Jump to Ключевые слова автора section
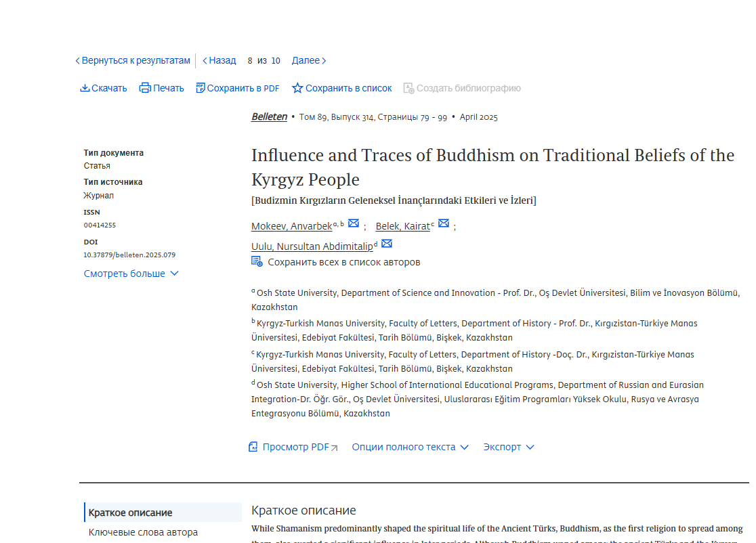This screenshot has height=543, width=756. tap(143, 532)
